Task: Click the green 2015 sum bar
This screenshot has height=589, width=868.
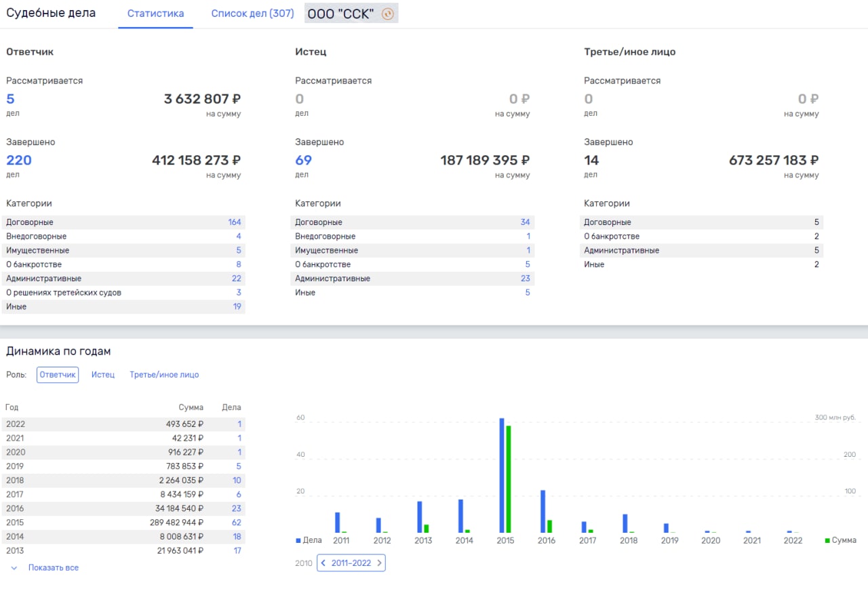Action: [509, 479]
